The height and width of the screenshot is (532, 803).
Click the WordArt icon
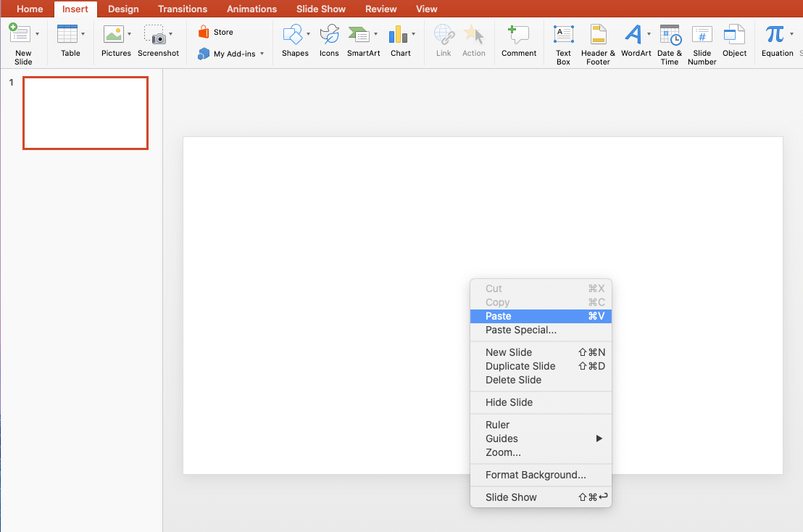tap(633, 34)
